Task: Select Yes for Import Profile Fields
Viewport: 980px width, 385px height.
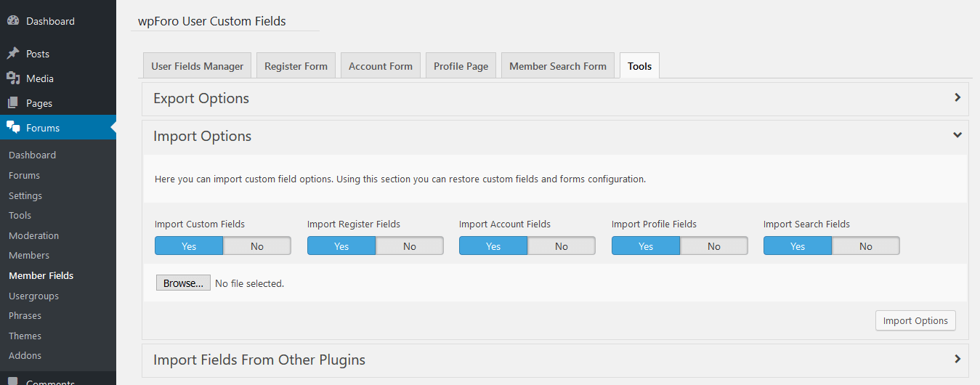Action: coord(646,246)
